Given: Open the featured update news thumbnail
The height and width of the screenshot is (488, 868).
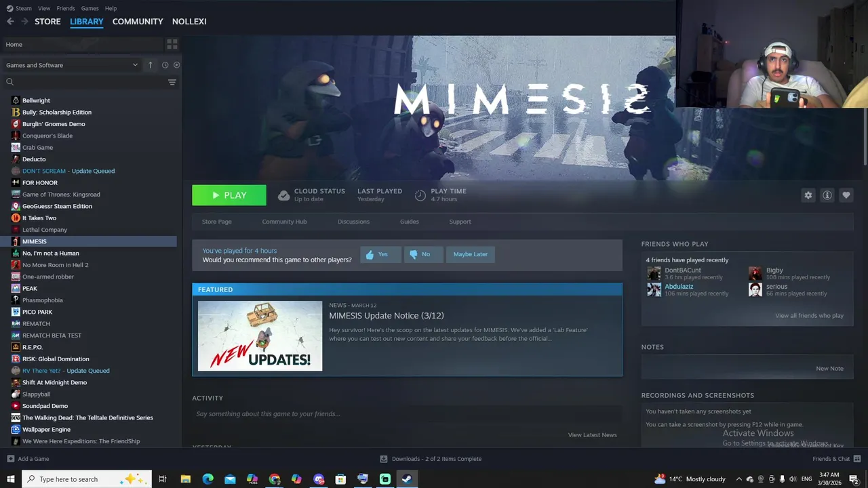Looking at the screenshot, I should click(260, 335).
